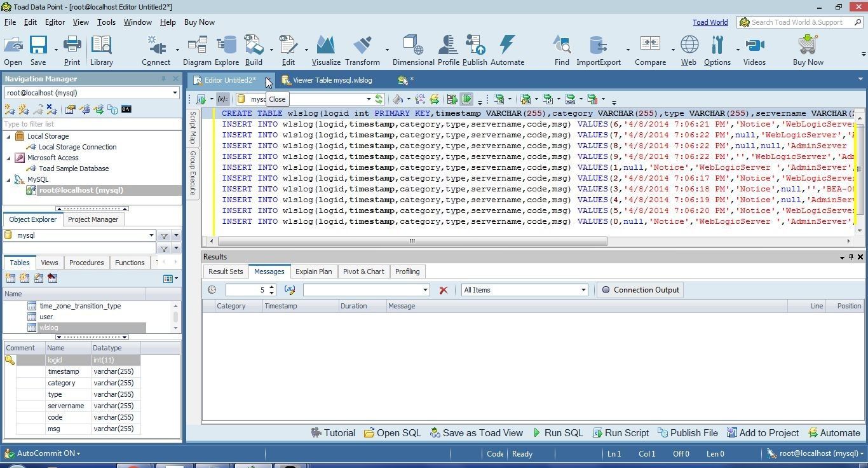The width and height of the screenshot is (868, 468).
Task: Click the Publish toolbar icon
Action: point(475,51)
